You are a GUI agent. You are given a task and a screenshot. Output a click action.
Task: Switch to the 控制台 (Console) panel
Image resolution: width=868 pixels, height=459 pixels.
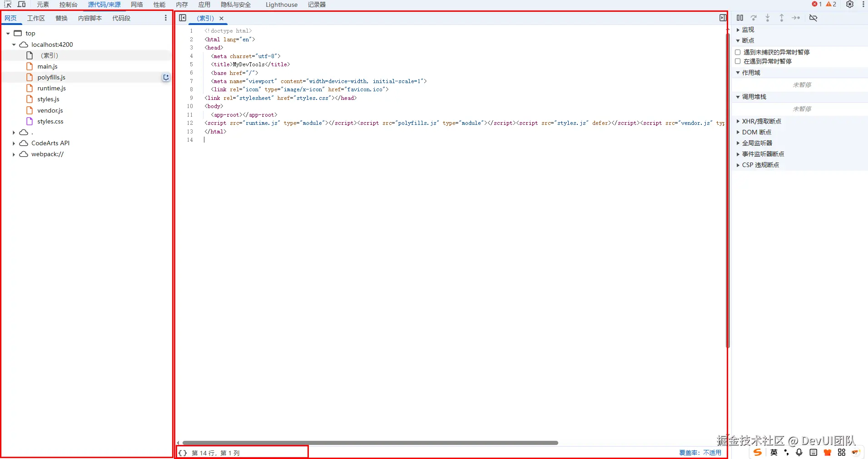[69, 5]
